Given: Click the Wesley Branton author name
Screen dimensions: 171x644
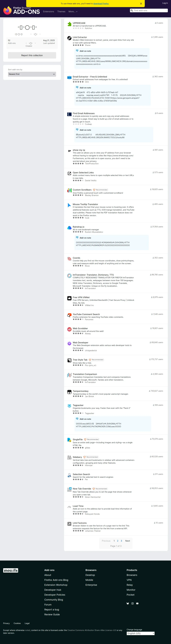Looking at the screenshot, I should pos(92,195).
